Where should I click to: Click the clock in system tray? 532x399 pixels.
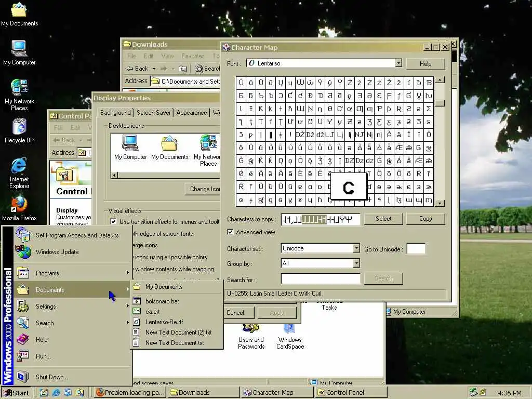pos(509,393)
